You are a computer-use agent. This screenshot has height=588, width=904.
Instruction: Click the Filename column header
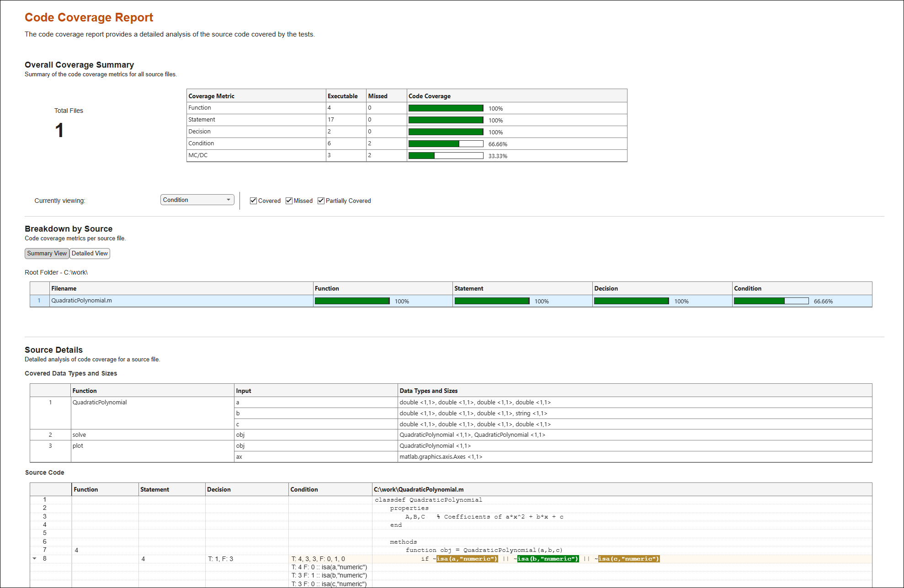click(x=181, y=288)
